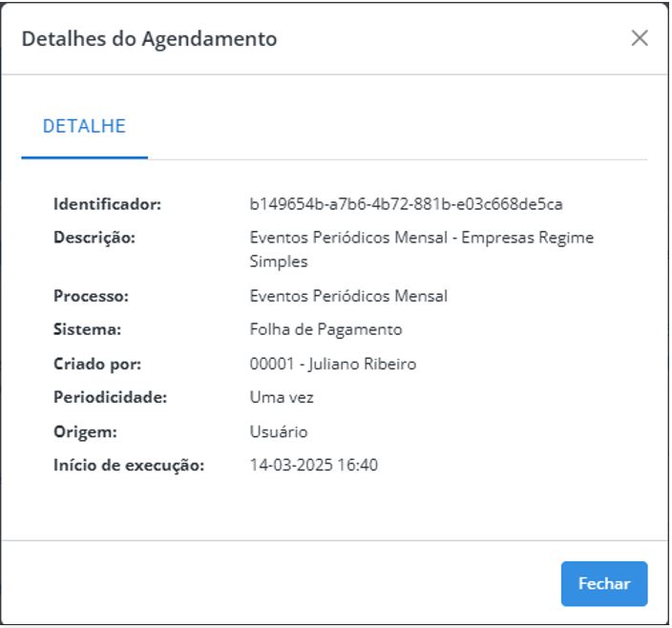
Task: Click the Início de execução label
Action: pyautogui.click(x=129, y=465)
